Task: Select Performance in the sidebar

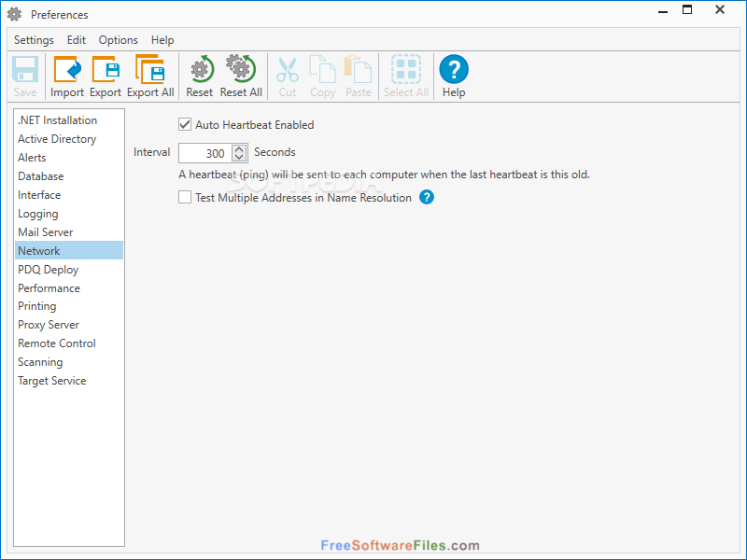Action: [68, 288]
